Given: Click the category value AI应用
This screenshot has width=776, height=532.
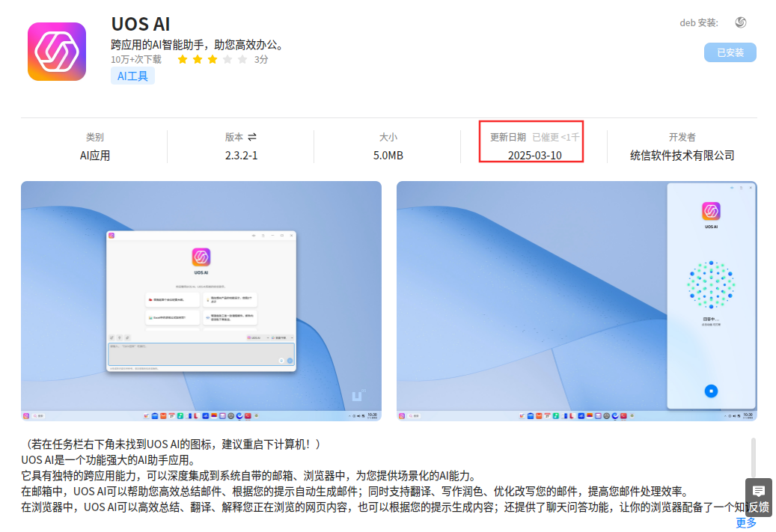Looking at the screenshot, I should pos(95,156).
